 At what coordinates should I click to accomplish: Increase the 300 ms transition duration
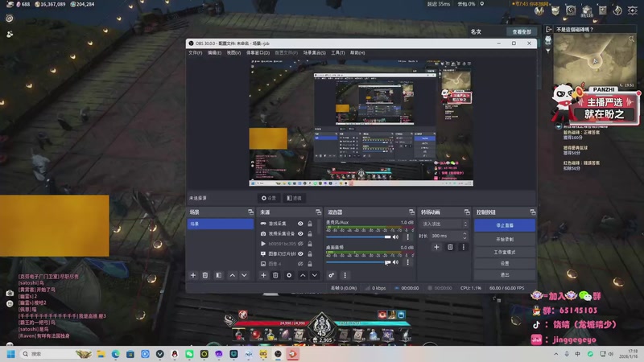tap(465, 234)
